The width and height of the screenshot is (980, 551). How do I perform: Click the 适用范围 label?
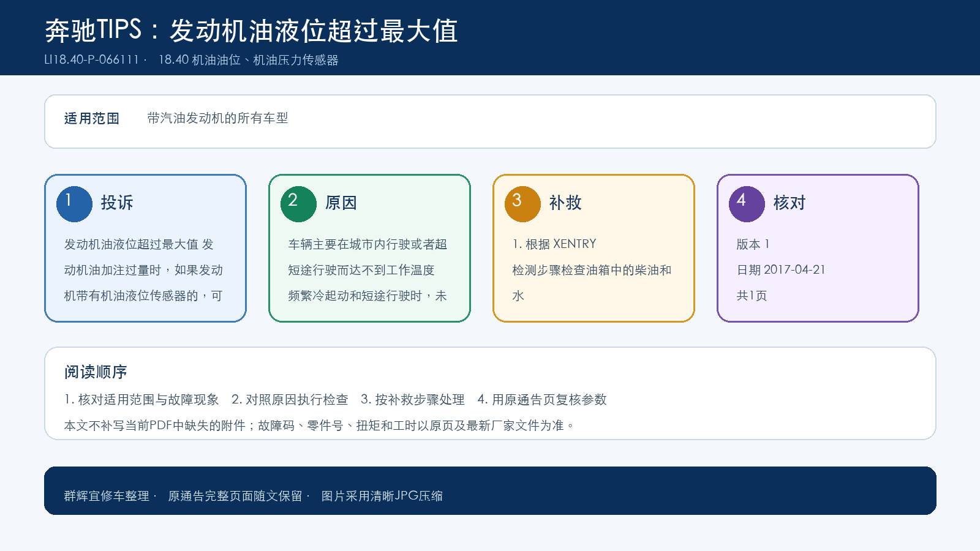tap(92, 118)
